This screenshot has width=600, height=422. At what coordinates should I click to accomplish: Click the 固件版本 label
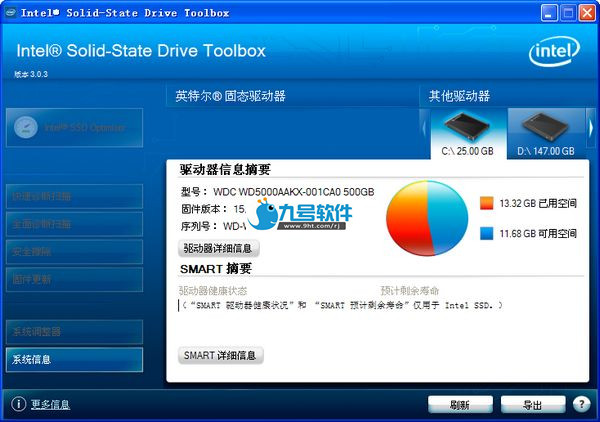tap(204, 209)
